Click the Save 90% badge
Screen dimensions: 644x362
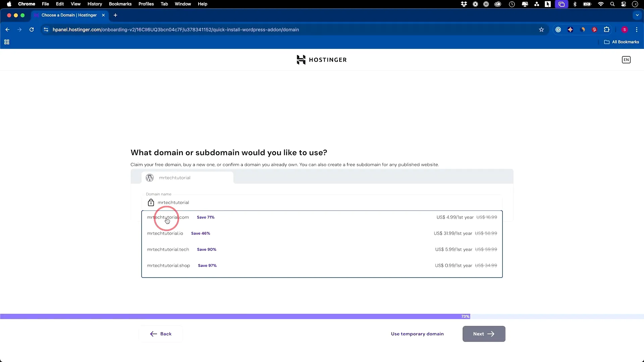(207, 249)
